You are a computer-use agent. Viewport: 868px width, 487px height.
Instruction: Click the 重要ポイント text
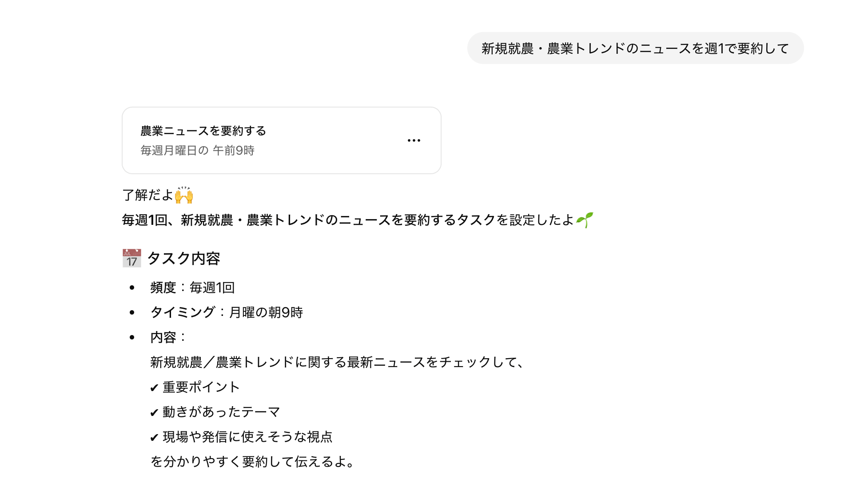(201, 387)
